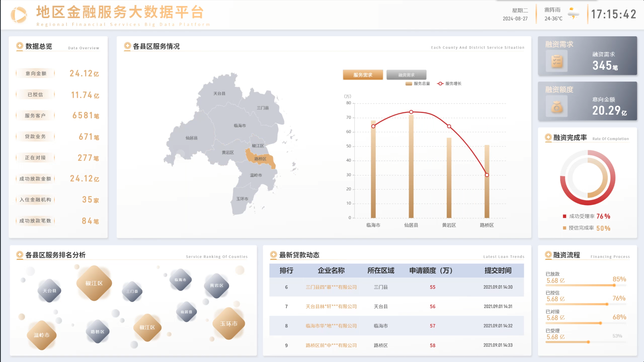Click the clipboard icon in 融资需求 card
Screen dimensions: 644x362
click(x=557, y=61)
